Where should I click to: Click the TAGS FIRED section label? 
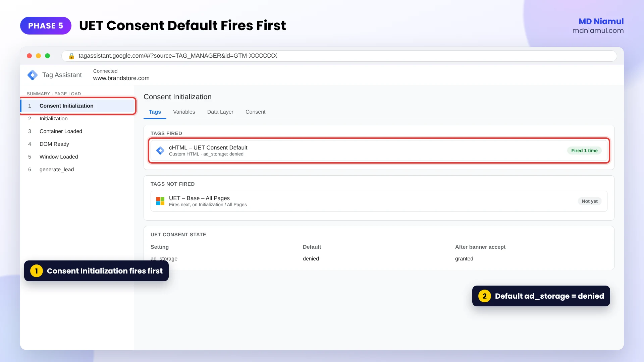pos(166,133)
